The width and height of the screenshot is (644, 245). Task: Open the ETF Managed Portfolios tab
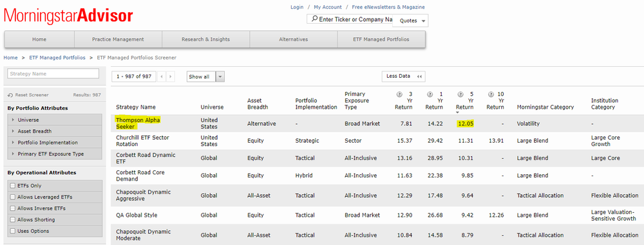381,39
